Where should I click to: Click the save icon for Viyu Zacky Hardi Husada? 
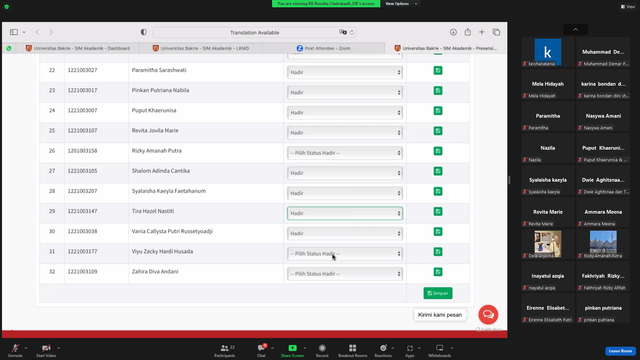[438, 252]
